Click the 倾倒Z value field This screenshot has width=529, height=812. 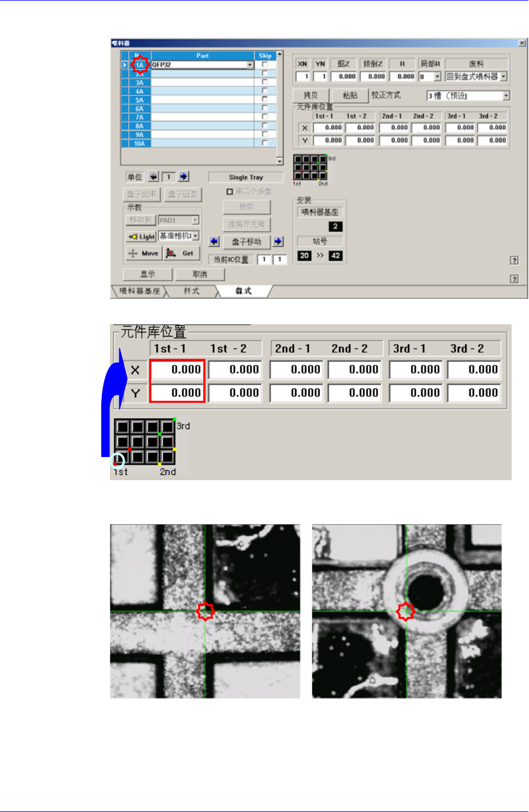[373, 76]
